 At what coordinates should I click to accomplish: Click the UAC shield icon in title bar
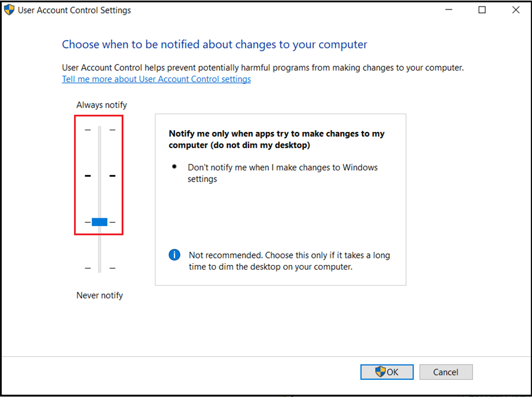point(9,10)
